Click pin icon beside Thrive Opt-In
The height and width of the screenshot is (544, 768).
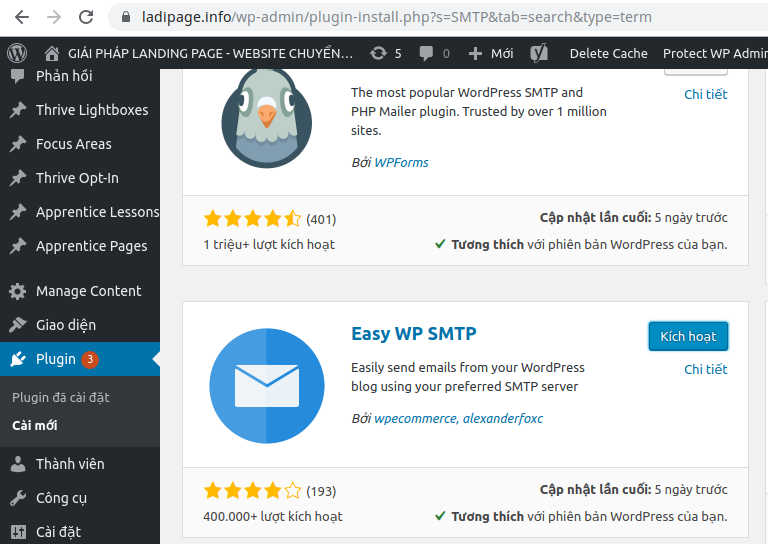(18, 178)
